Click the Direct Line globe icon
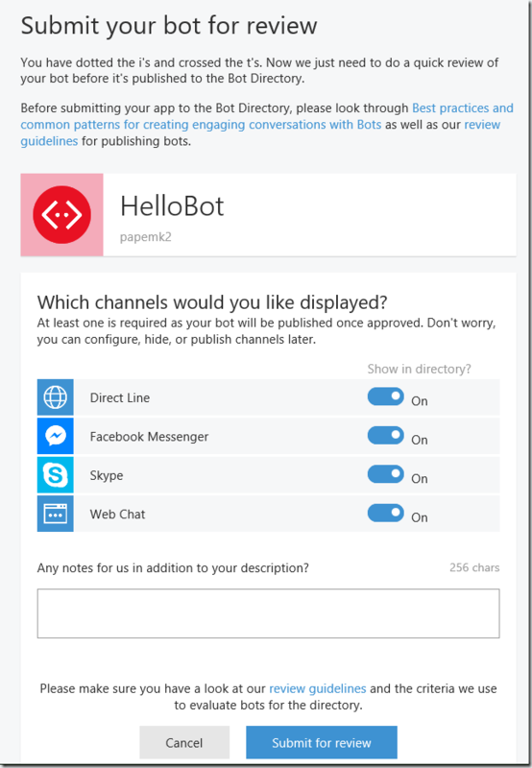The width and height of the screenshot is (532, 768). click(56, 397)
